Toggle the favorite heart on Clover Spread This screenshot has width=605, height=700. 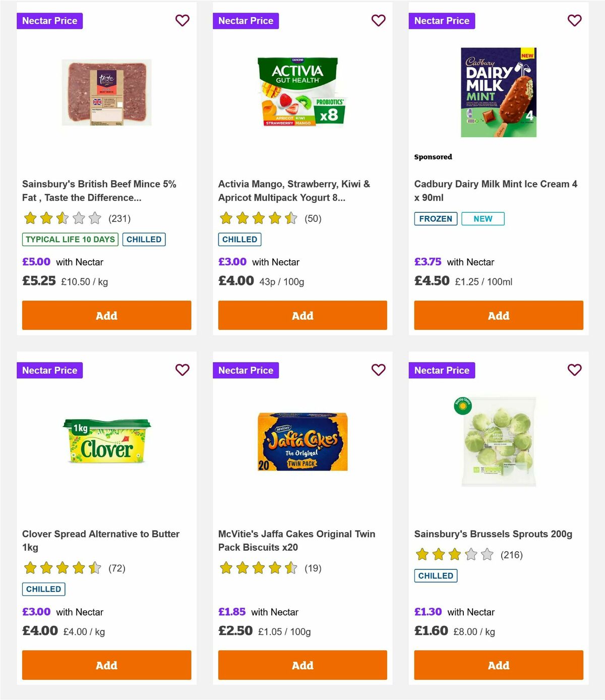pyautogui.click(x=182, y=370)
